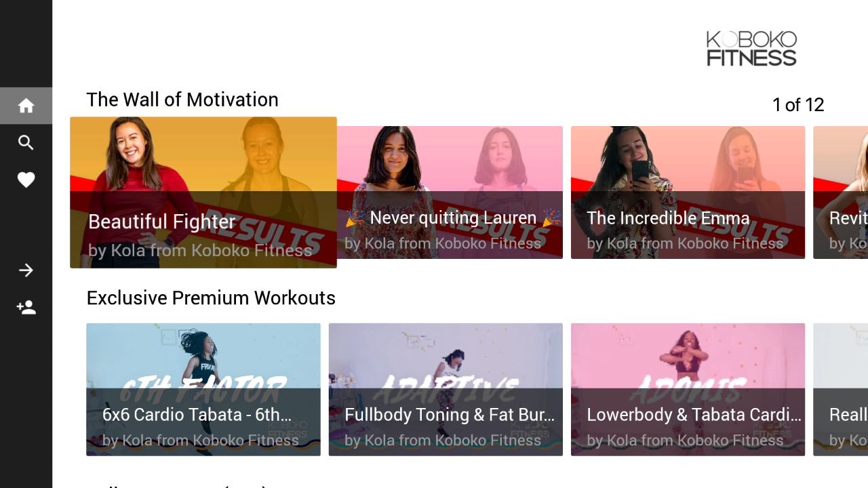
Task: Click The Incredible Emma title text
Action: click(668, 218)
